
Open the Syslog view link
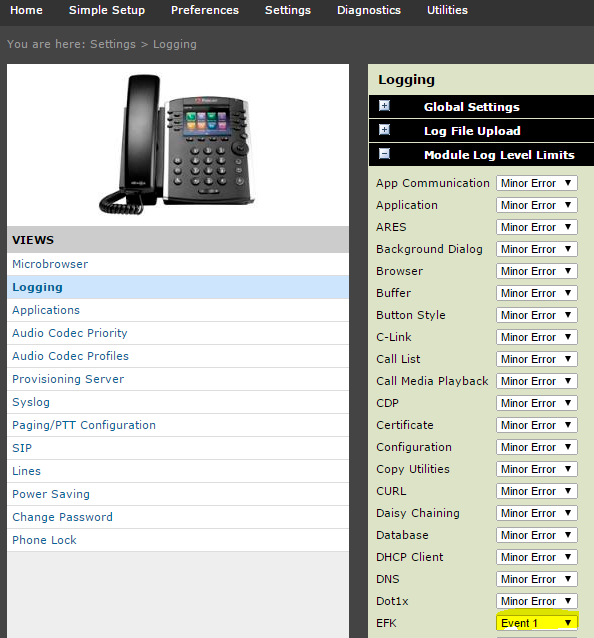pyautogui.click(x=31, y=402)
